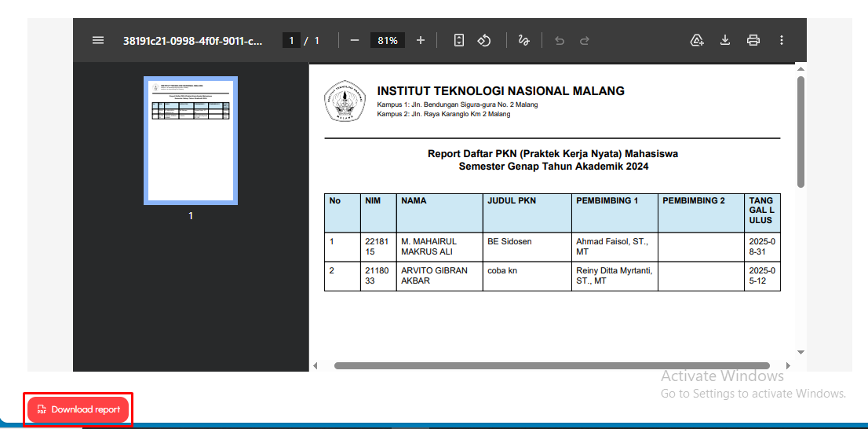Select the page 1 thumbnail
The height and width of the screenshot is (429, 868).
[x=191, y=141]
